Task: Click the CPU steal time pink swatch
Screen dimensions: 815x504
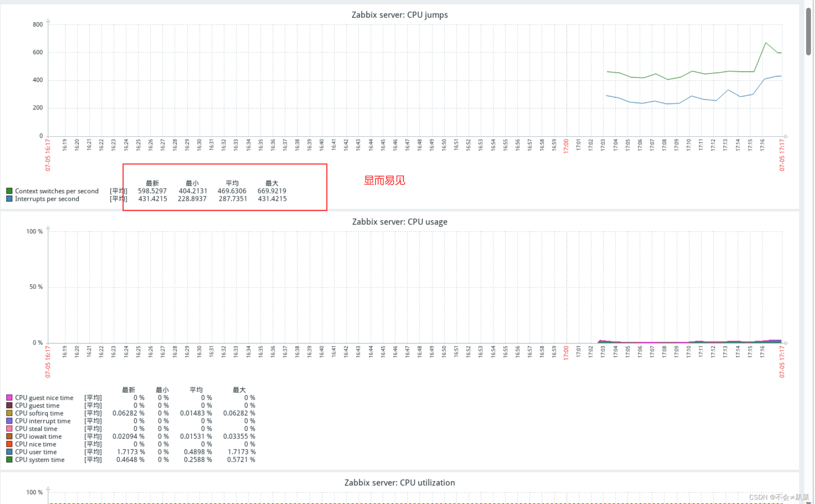Action: click(9, 428)
